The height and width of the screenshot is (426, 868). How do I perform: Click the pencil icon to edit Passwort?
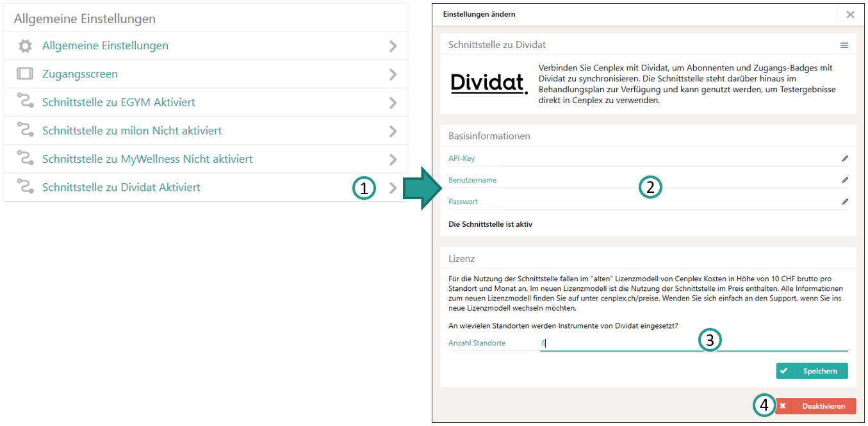pyautogui.click(x=845, y=201)
